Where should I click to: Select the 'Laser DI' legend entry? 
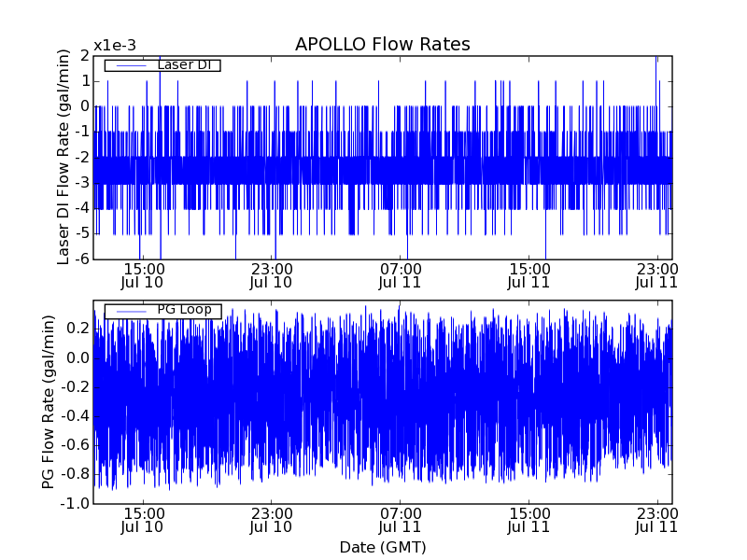click(162, 64)
